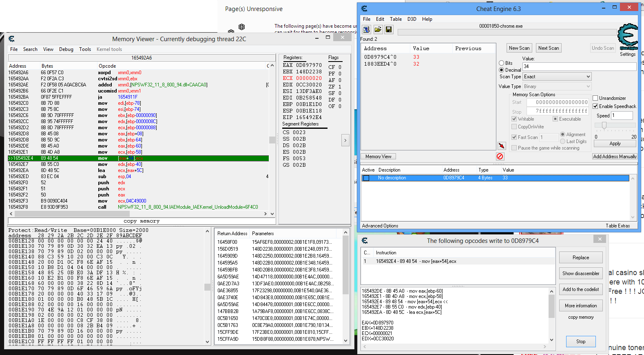Click the Next Scan button
Screen dimensions: 644x355
(549, 48)
